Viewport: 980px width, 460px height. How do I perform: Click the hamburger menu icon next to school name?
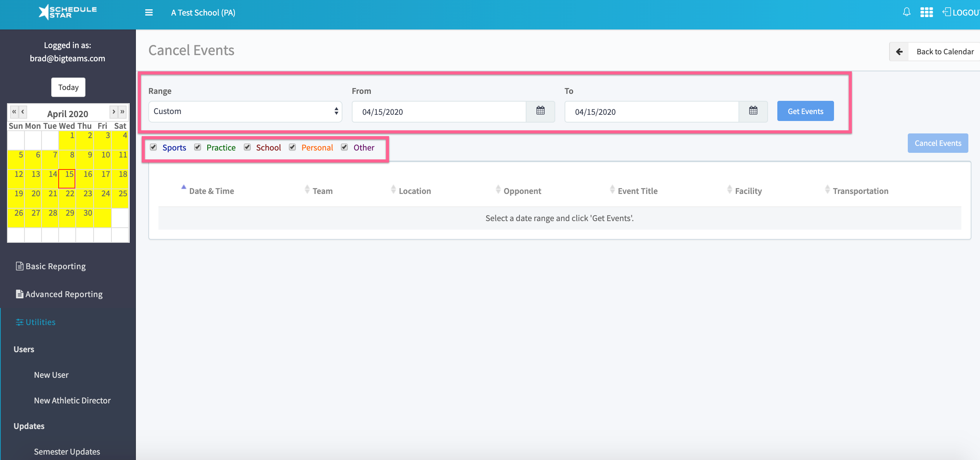click(x=149, y=12)
